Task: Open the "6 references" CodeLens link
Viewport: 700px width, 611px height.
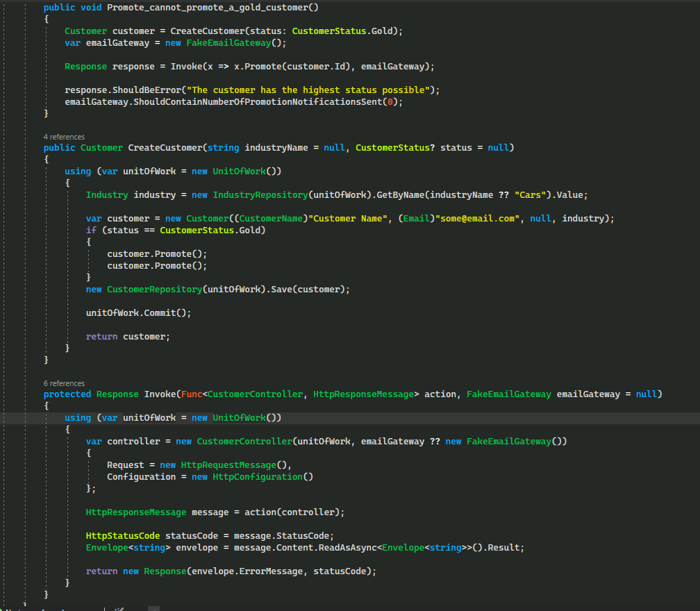Action: point(64,383)
